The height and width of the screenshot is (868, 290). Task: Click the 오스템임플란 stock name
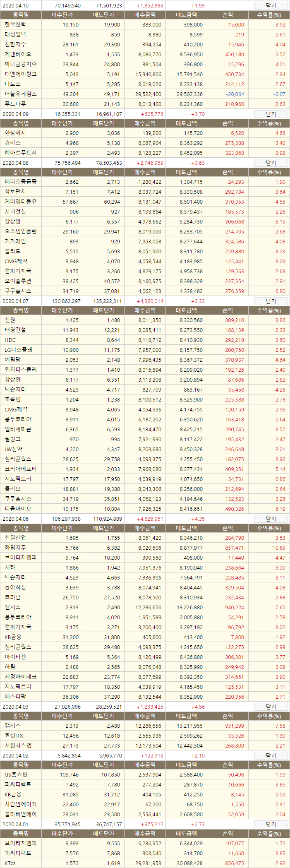(x=20, y=231)
